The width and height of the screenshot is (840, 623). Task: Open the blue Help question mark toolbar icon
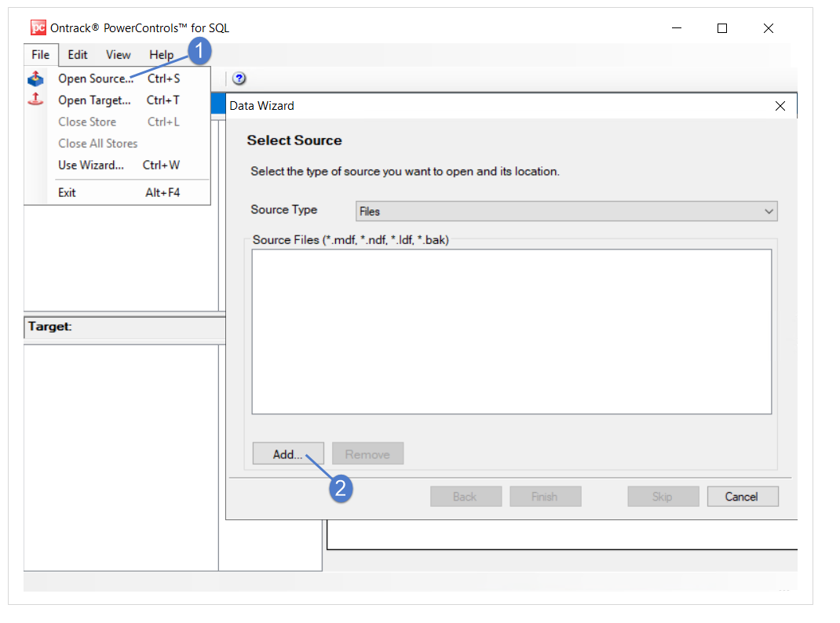239,78
